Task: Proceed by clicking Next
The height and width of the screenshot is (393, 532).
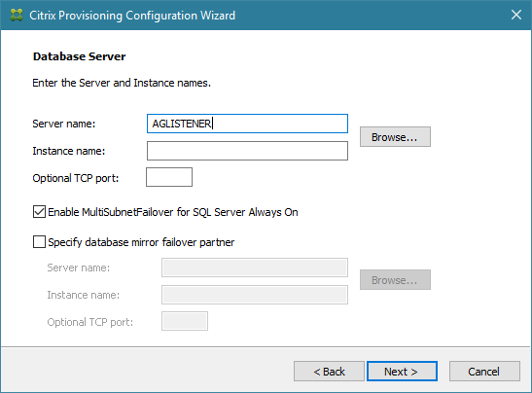Action: tap(402, 372)
